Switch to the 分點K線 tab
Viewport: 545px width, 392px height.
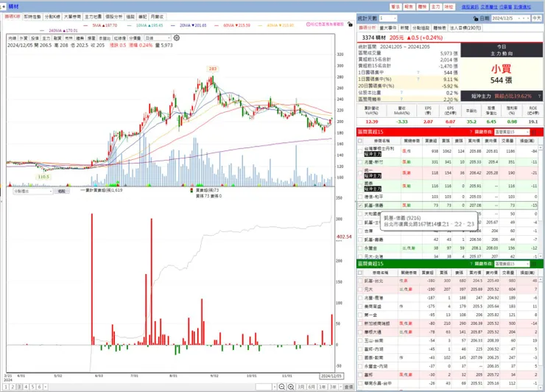point(52,17)
